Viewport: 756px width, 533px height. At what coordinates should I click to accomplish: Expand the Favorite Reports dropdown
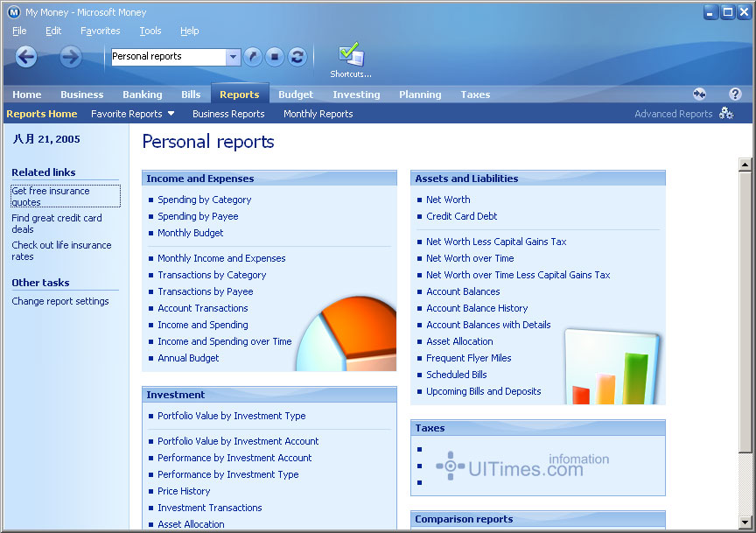click(171, 114)
